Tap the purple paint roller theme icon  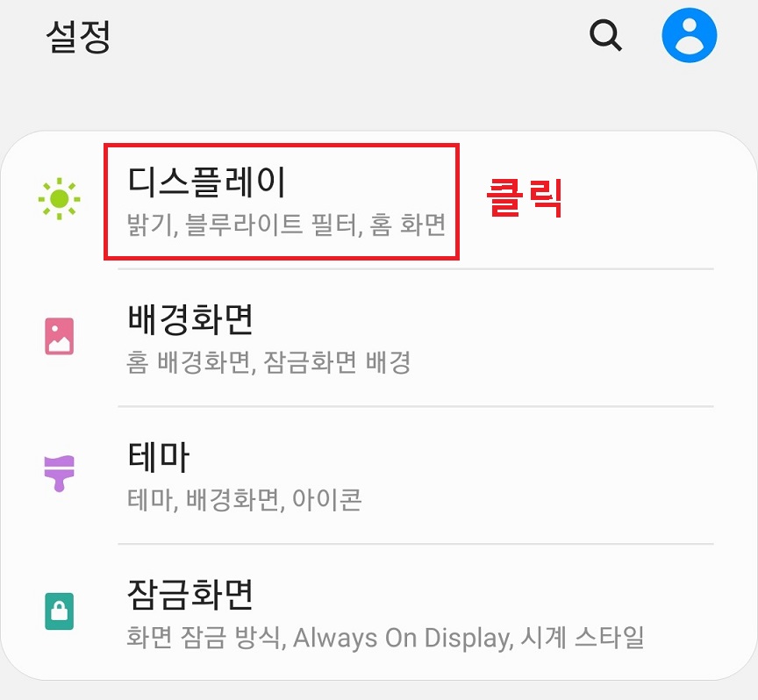[60, 474]
